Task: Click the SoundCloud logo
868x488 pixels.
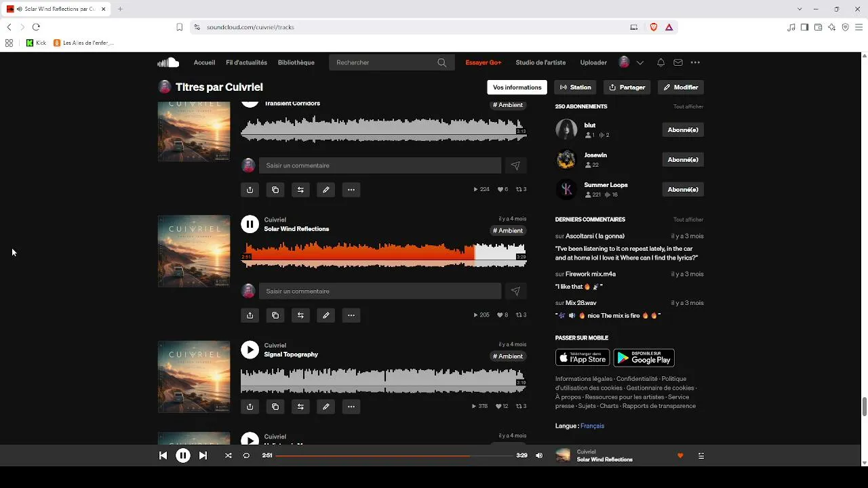Action: tap(168, 62)
